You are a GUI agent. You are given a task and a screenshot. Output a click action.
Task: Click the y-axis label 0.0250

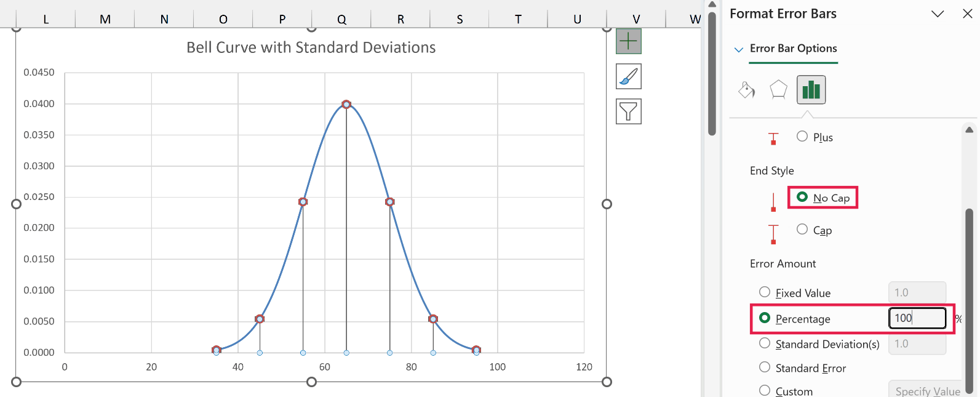39,197
